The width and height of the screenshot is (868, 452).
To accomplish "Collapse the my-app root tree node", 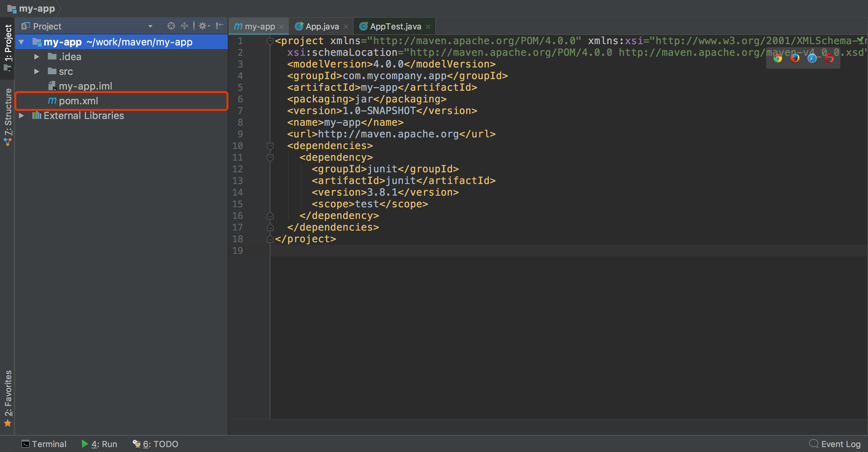I will (21, 42).
